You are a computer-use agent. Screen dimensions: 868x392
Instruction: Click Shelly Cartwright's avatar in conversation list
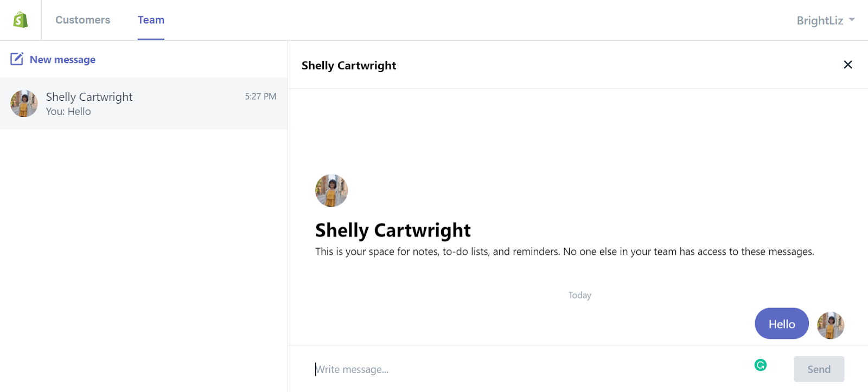pos(24,104)
